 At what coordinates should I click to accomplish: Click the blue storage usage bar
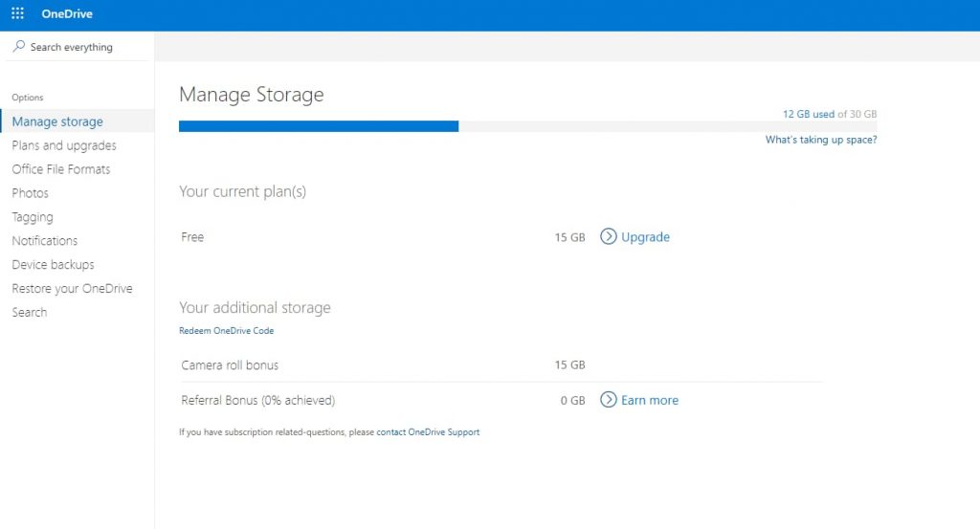[318, 126]
